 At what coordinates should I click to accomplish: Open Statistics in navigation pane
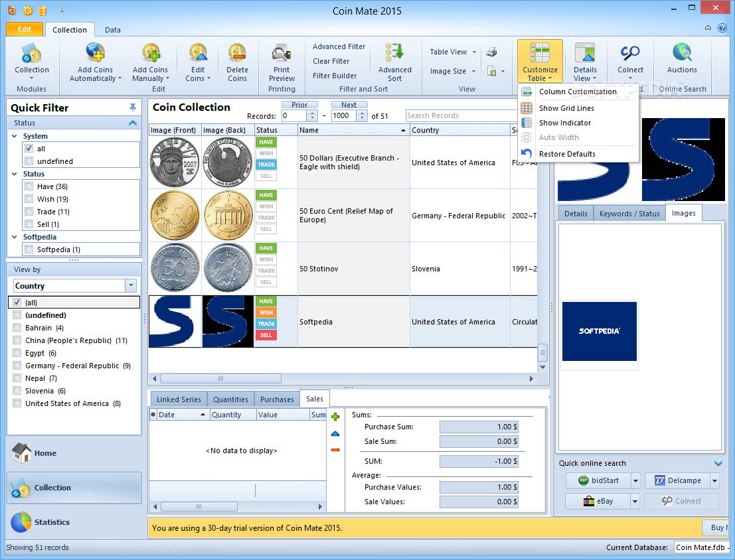coord(41,522)
